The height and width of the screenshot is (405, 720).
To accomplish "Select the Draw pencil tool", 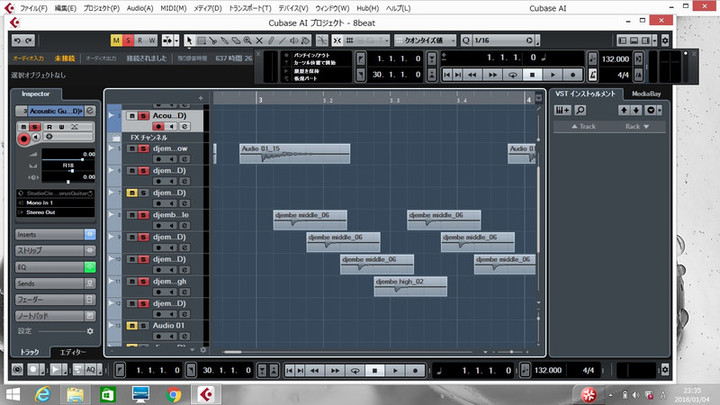I will pos(271,40).
